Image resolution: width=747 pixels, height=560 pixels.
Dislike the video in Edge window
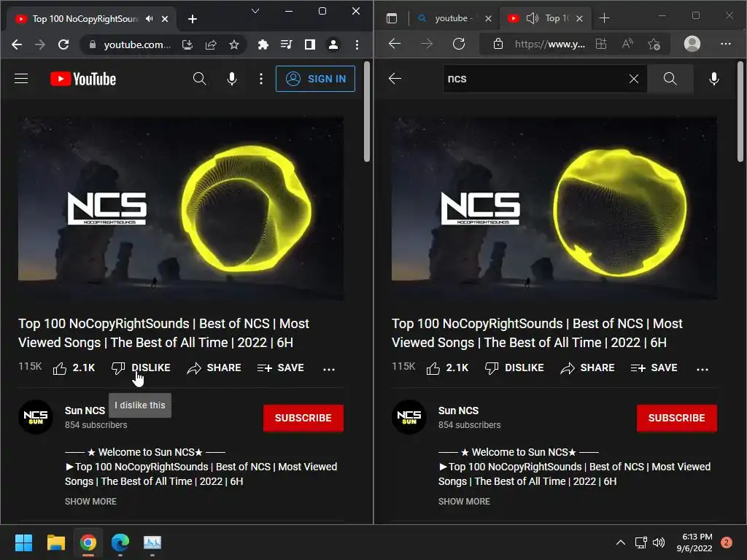pos(514,368)
